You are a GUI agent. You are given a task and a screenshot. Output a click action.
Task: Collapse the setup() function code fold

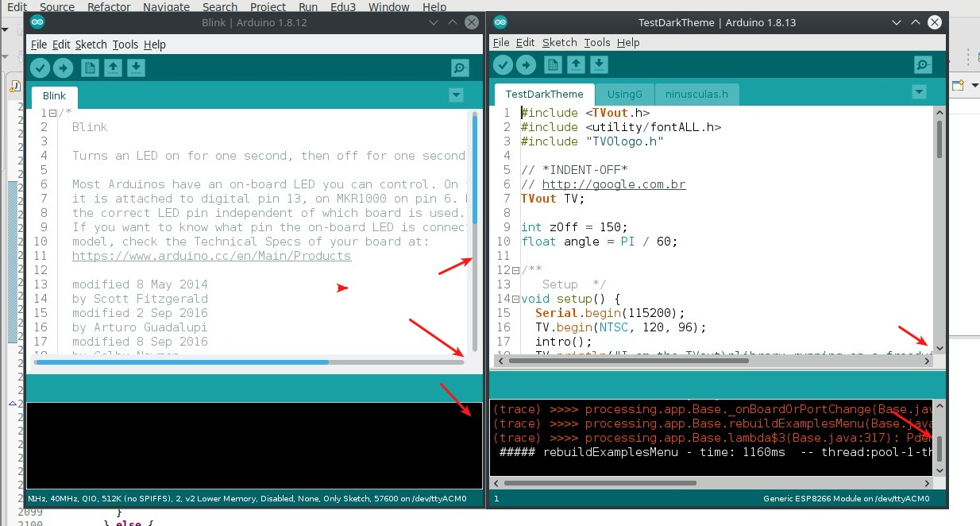516,299
